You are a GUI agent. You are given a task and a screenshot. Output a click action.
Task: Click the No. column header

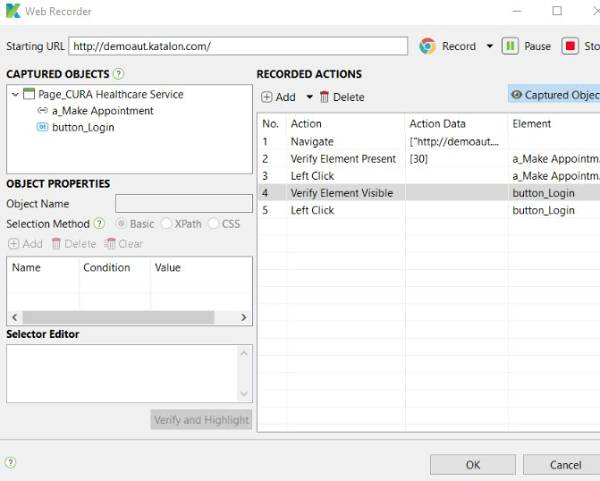pyautogui.click(x=271, y=124)
